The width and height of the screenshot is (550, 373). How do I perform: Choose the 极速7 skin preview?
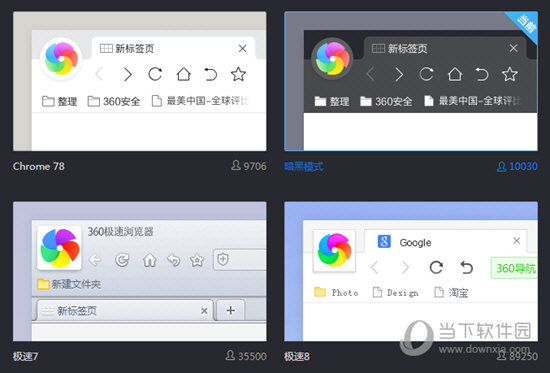(140, 271)
